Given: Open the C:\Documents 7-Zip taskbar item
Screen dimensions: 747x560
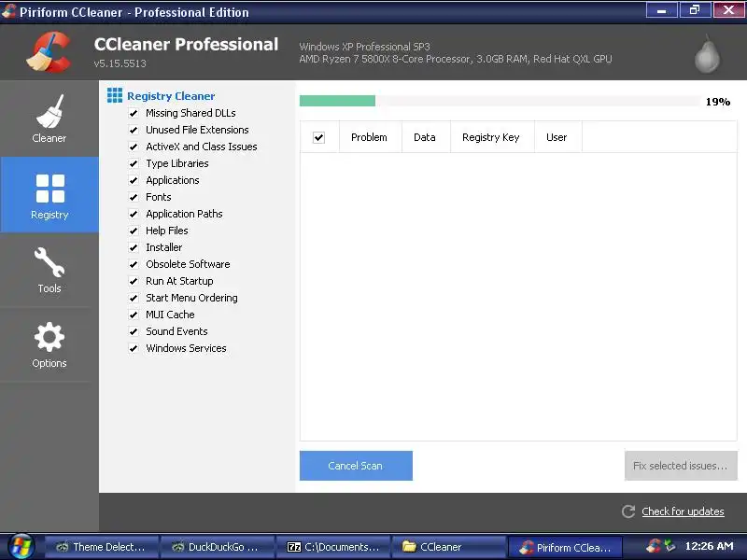Looking at the screenshot, I should point(333,547).
